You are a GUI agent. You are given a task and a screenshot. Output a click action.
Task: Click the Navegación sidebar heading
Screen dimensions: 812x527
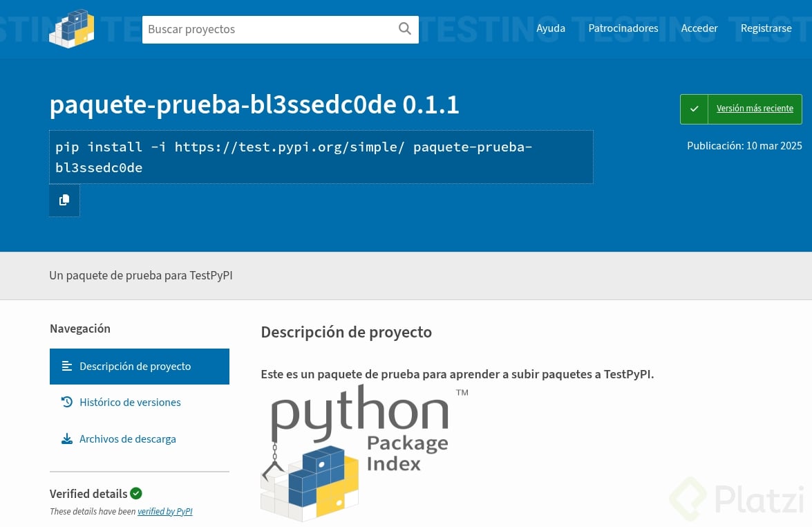pyautogui.click(x=80, y=329)
